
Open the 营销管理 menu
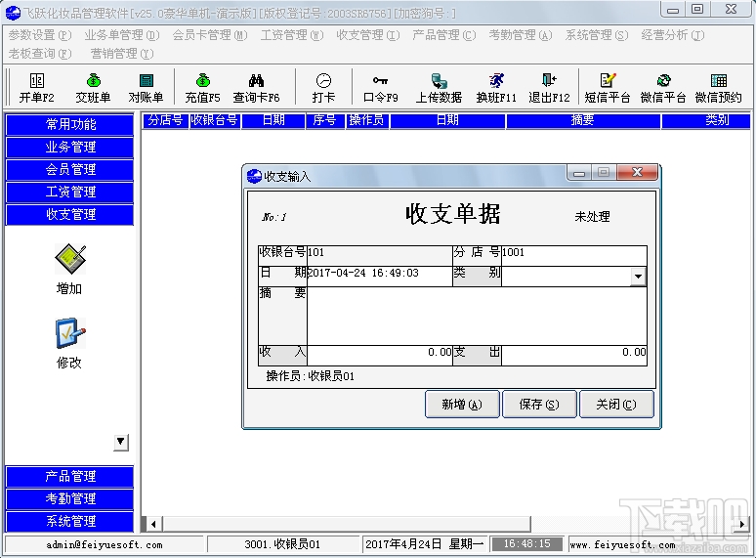[x=122, y=54]
